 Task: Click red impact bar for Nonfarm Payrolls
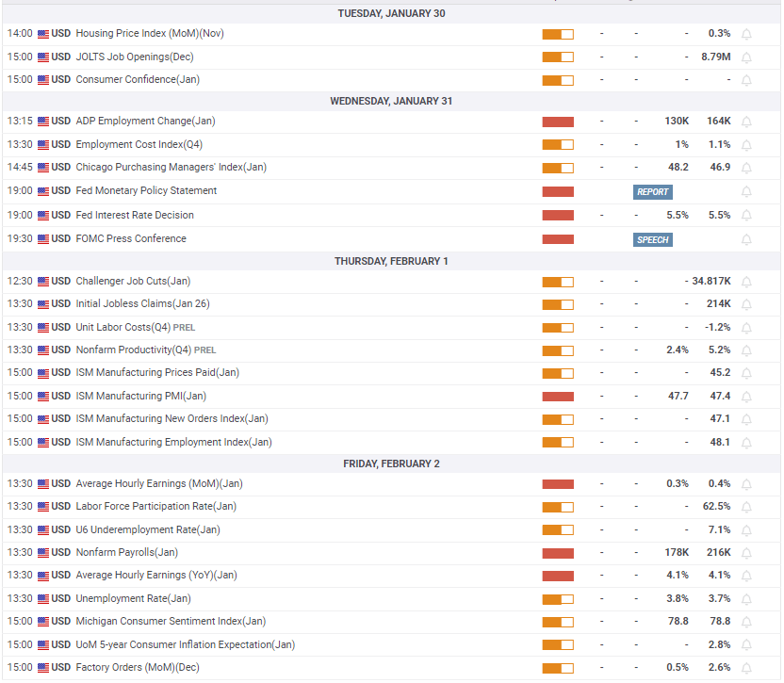pos(558,553)
